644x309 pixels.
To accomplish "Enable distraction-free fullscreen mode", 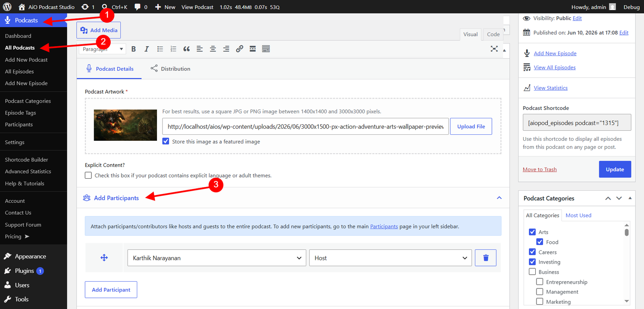I will (x=494, y=49).
